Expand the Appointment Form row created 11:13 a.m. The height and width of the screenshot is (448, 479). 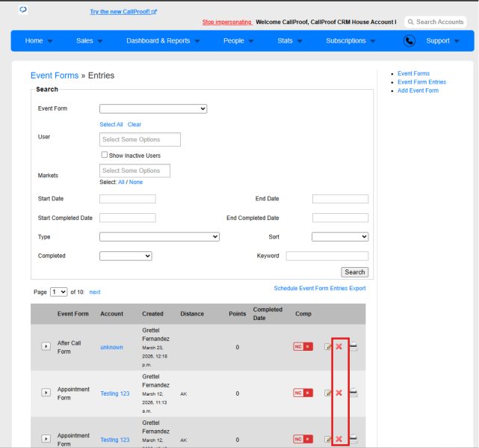click(46, 393)
